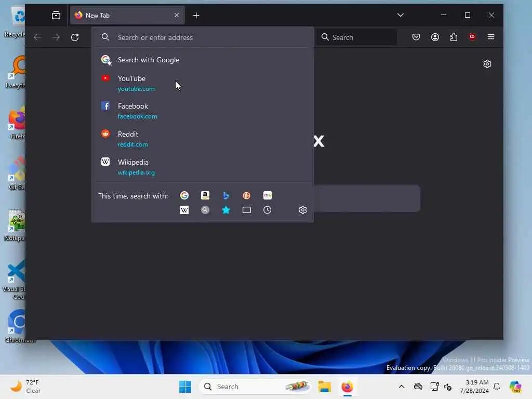Select the Facebook suggestion

coord(203,111)
